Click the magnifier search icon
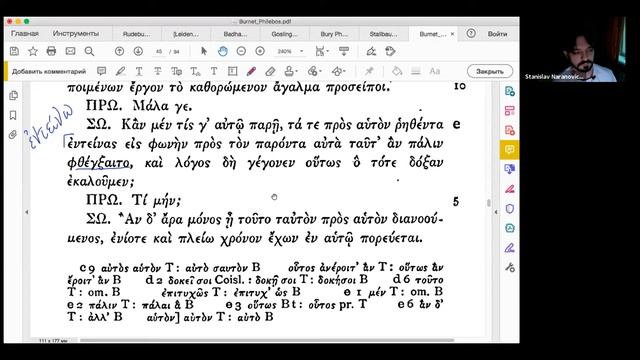640x360 pixels. (x=89, y=51)
